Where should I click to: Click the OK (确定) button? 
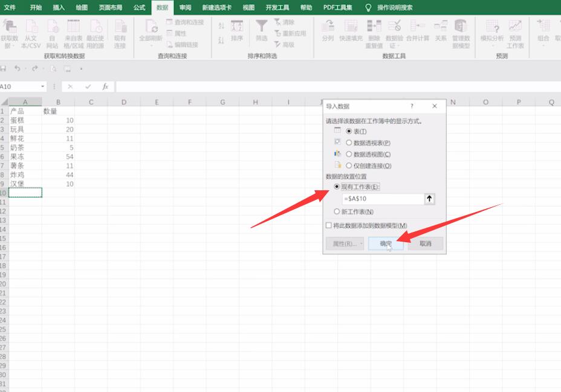(386, 243)
